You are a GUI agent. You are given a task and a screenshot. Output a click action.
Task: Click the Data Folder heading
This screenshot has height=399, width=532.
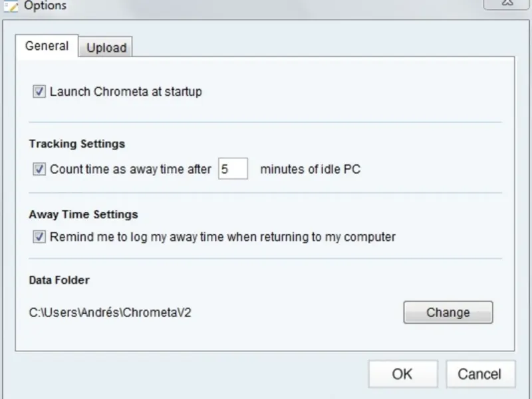coord(59,280)
